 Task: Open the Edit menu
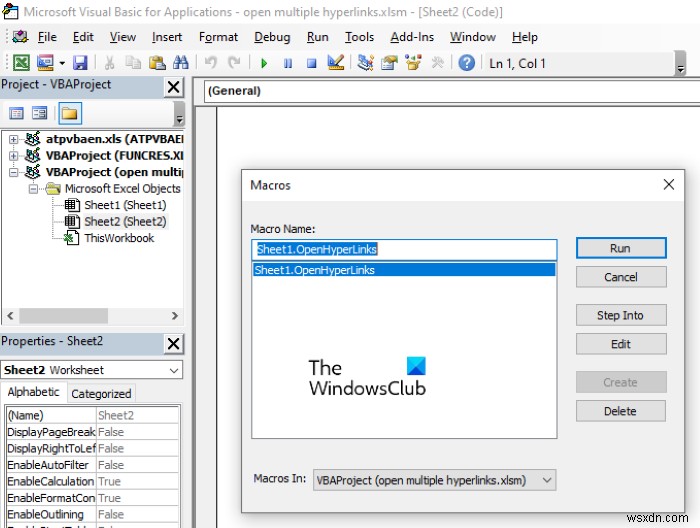point(83,37)
